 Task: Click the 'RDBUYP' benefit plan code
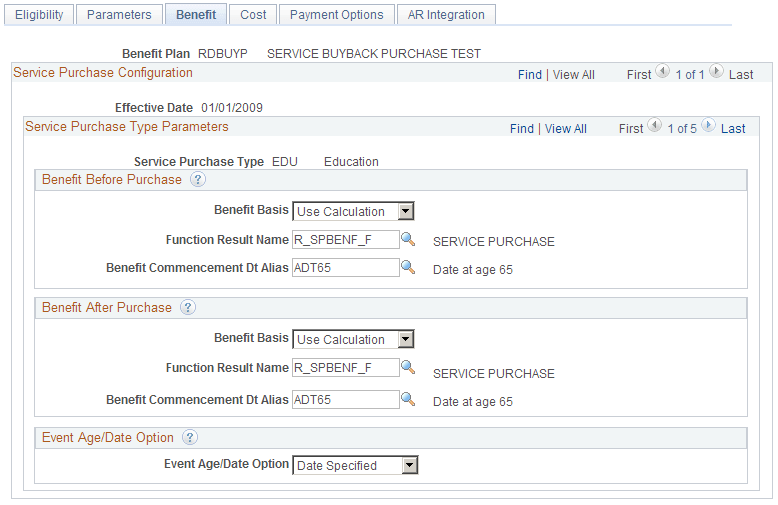click(x=223, y=54)
